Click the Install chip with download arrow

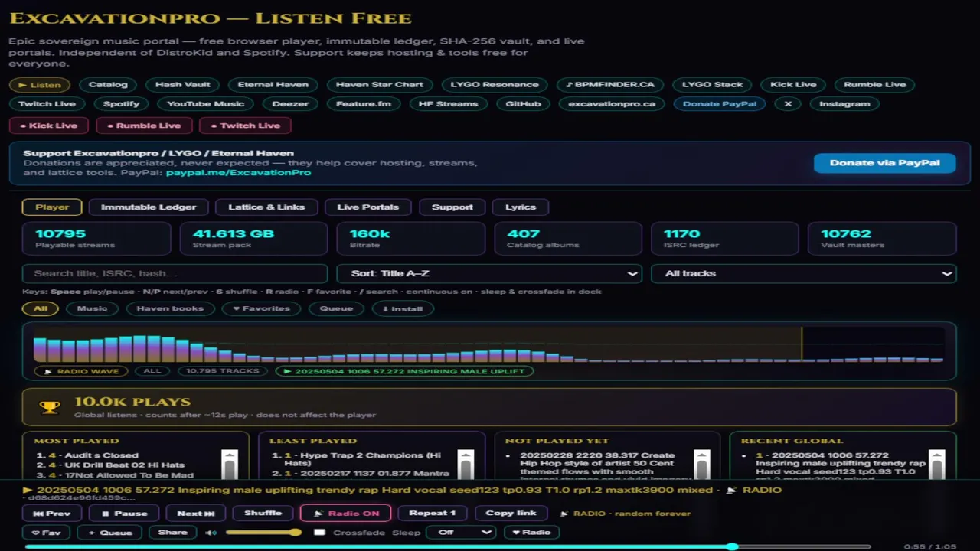(x=403, y=308)
